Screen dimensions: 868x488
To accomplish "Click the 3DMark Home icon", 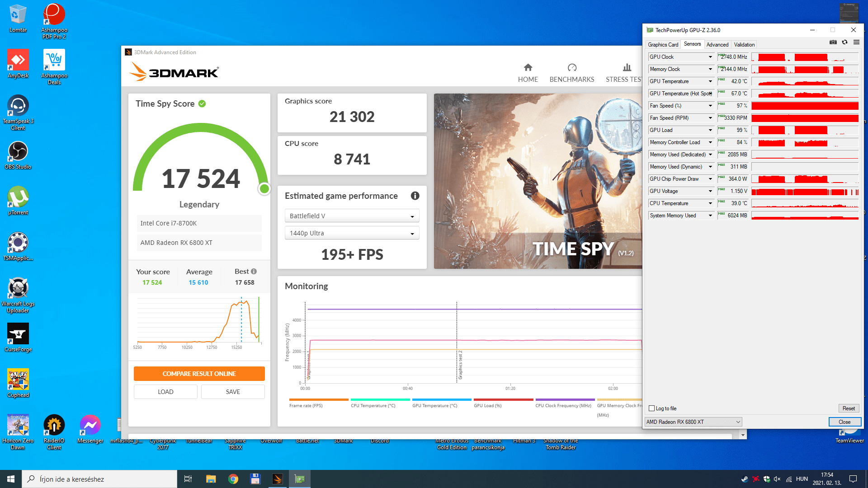I will [x=528, y=68].
